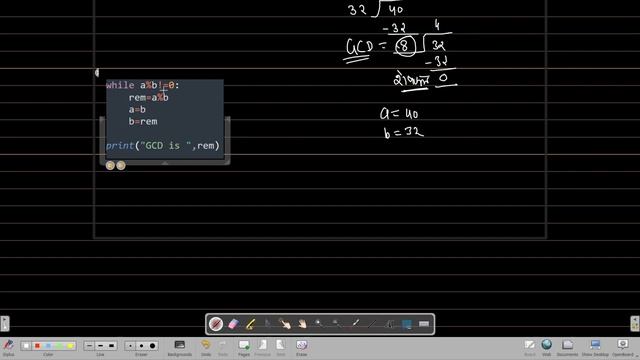Add a new page with Pages
Viewport: 640px width, 360px height.
tap(244, 348)
